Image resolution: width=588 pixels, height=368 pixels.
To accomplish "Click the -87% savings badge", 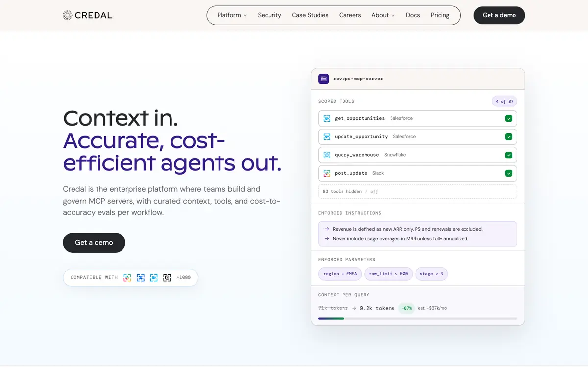I will (407, 308).
